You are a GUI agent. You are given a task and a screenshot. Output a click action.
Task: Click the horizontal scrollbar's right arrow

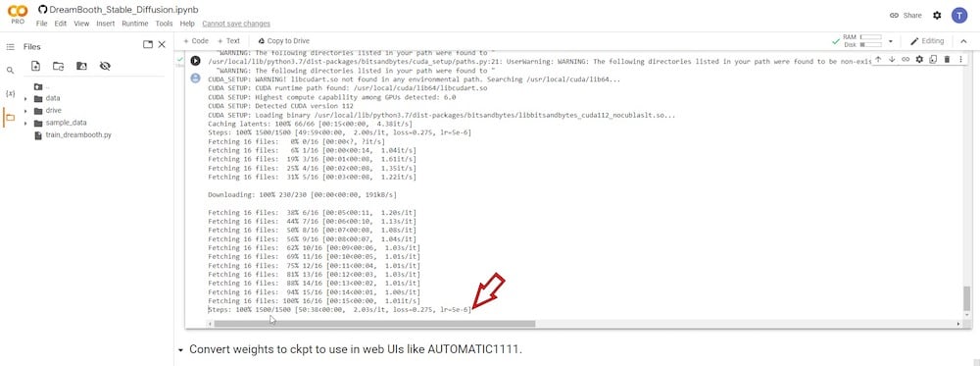[x=958, y=324]
